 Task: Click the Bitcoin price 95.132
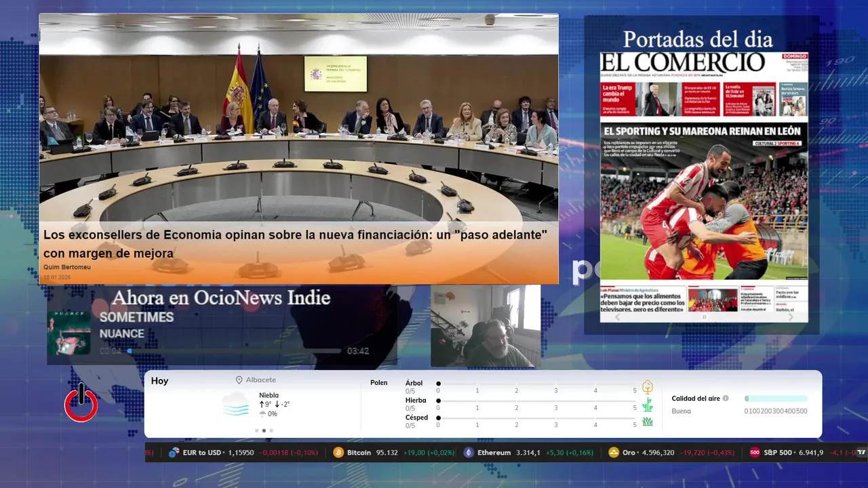tap(387, 453)
